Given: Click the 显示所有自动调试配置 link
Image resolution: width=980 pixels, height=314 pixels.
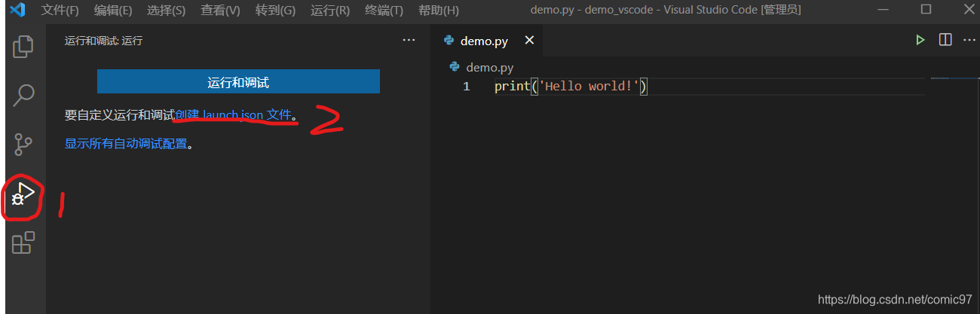Looking at the screenshot, I should [126, 143].
